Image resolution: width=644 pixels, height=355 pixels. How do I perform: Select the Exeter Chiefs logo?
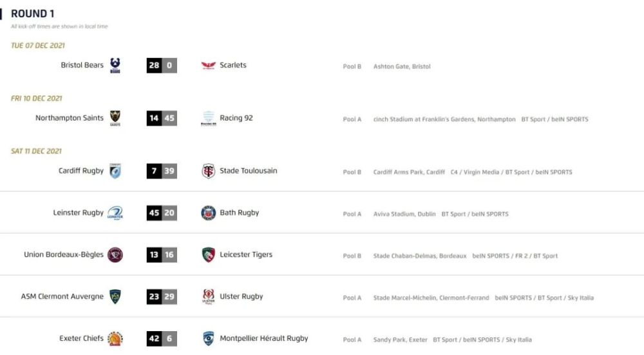pos(115,338)
